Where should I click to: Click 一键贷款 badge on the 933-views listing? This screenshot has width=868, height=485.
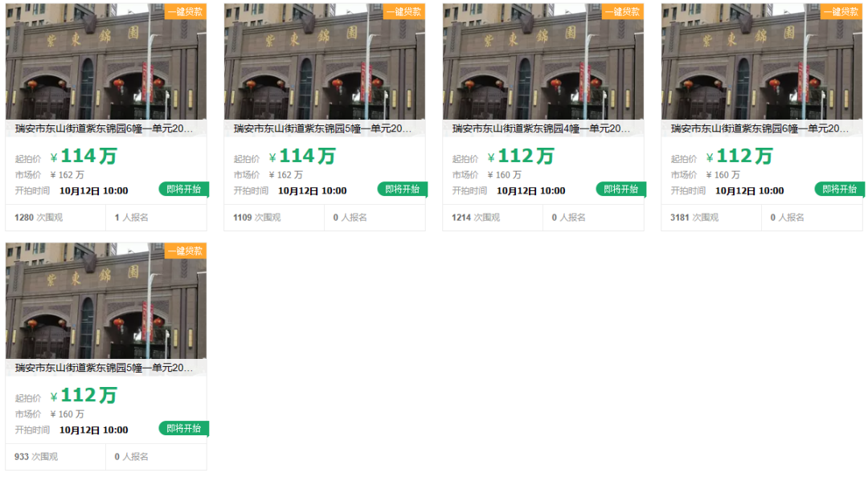click(186, 251)
